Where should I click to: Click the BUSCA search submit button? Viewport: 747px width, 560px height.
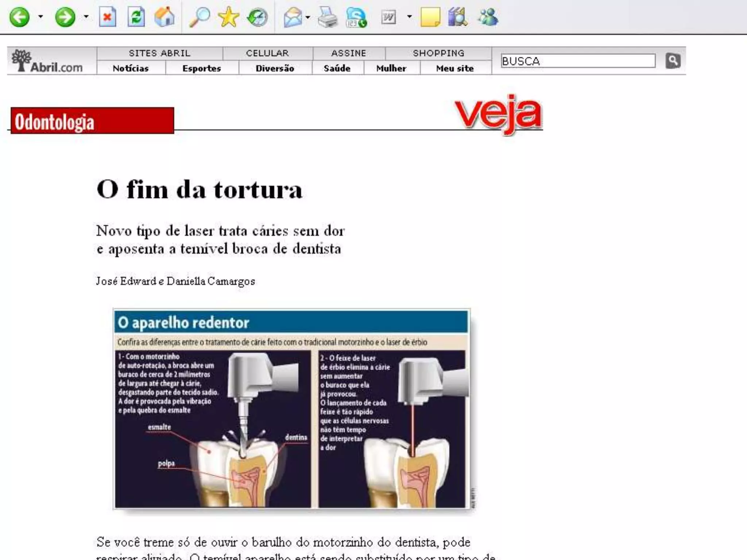coord(673,61)
